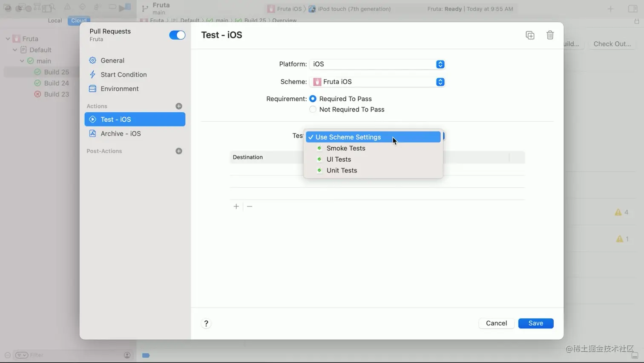Duplicate the Test - iOS action
The image size is (644, 363).
[x=530, y=35]
